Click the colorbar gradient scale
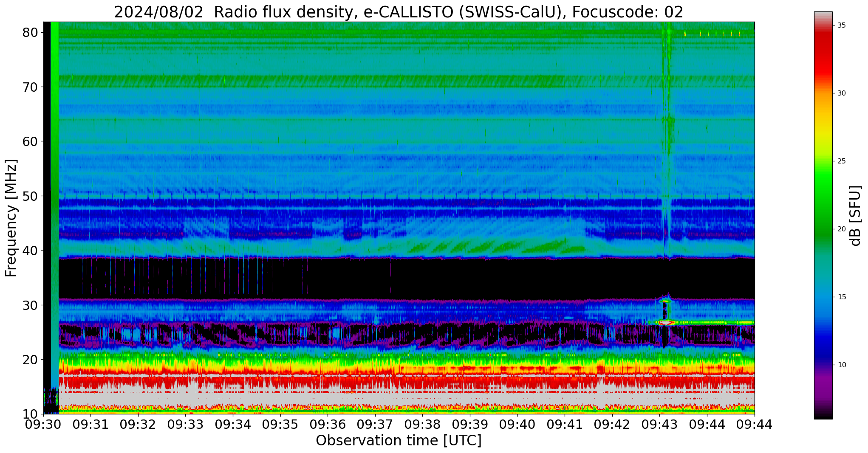 (823, 215)
